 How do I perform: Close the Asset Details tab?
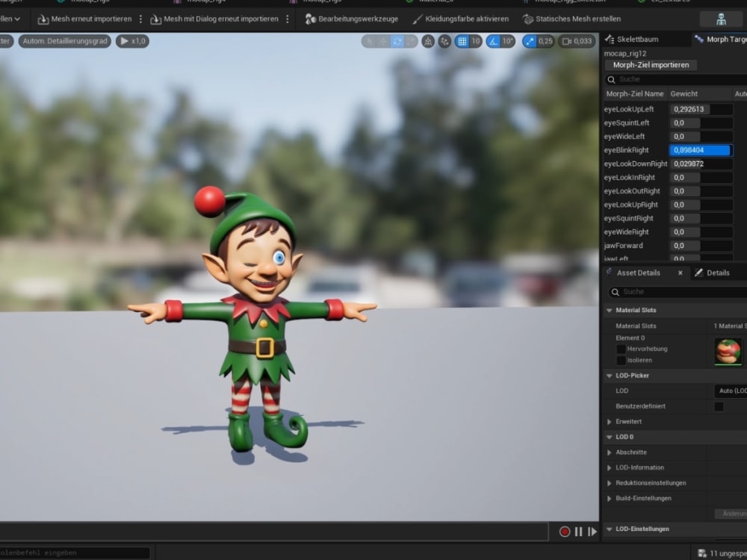681,273
